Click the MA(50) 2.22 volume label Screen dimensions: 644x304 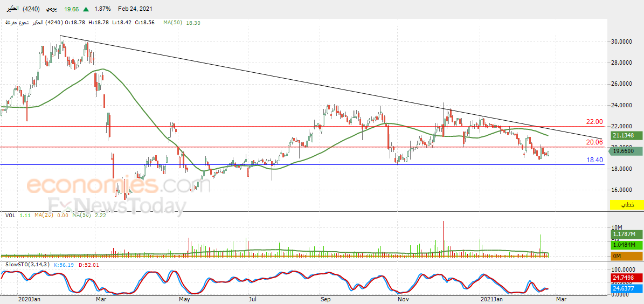click(x=89, y=215)
